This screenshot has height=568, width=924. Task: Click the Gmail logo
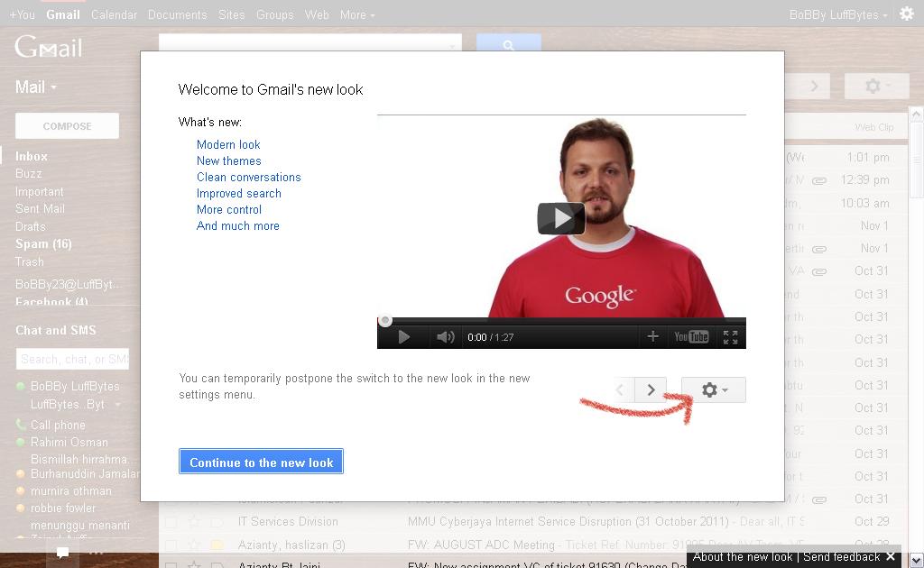point(49,47)
